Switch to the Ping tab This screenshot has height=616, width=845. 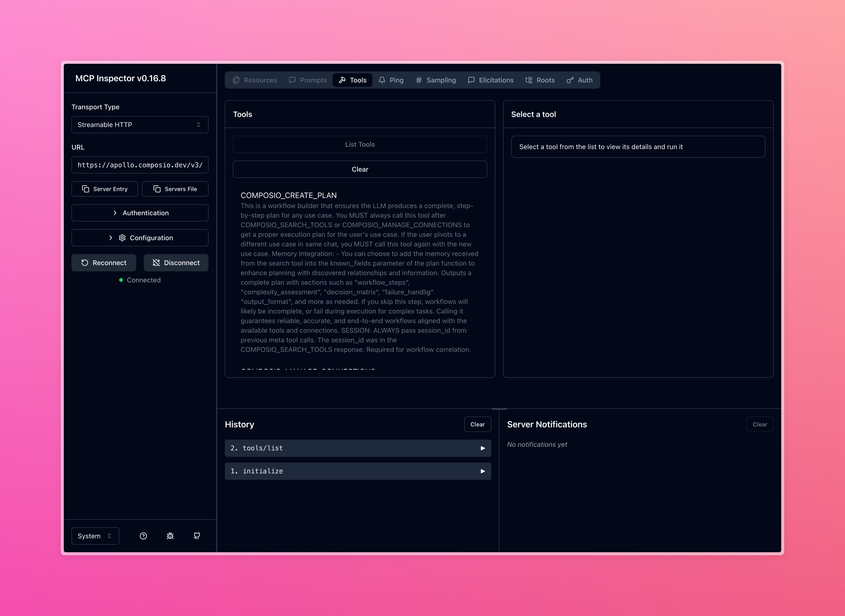[391, 80]
